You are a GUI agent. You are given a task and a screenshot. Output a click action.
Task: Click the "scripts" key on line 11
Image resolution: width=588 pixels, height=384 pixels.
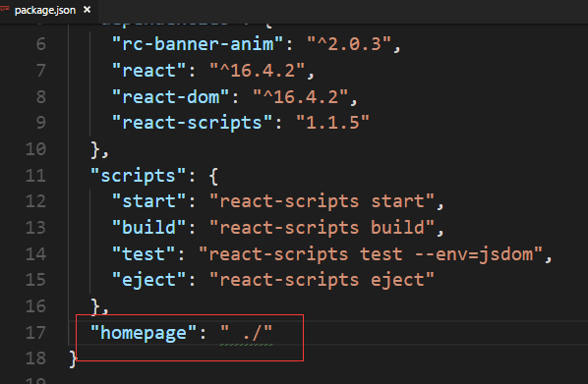(x=138, y=176)
